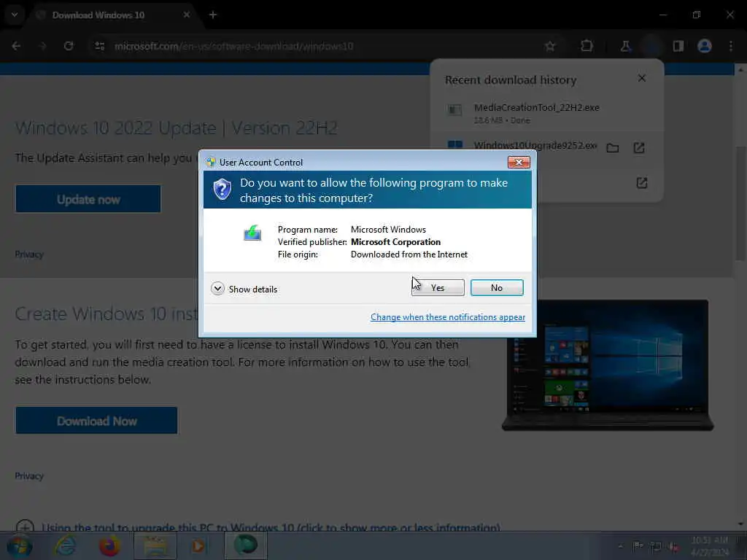Close the User Account Control dialog
747x560 pixels.
point(519,163)
